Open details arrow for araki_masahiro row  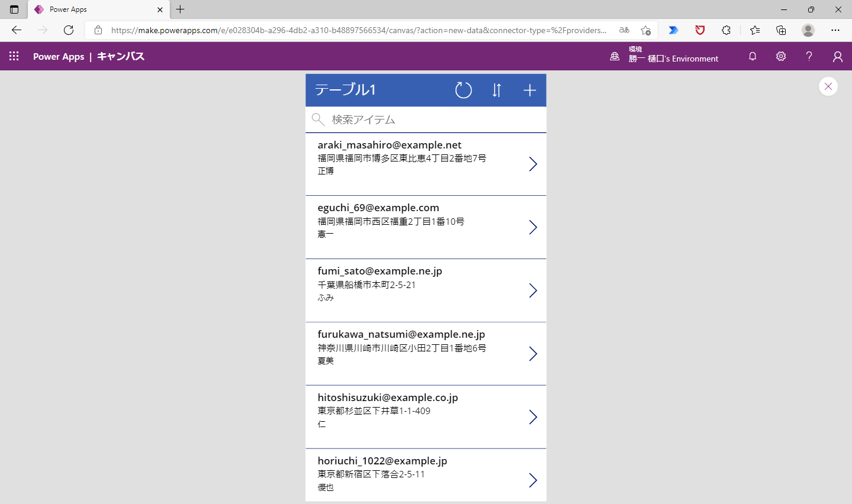[533, 164]
